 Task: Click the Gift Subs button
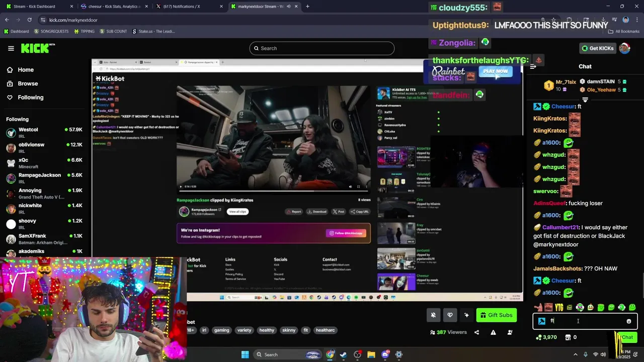[x=497, y=315]
